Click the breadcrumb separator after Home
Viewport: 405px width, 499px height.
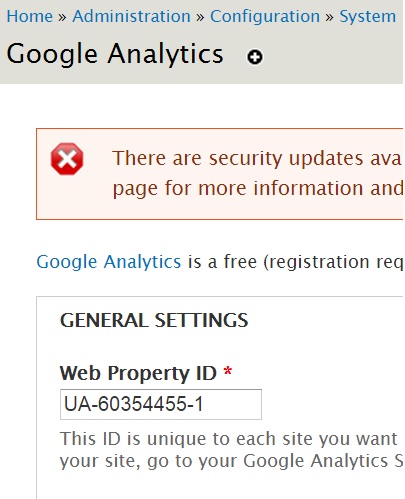(x=62, y=17)
